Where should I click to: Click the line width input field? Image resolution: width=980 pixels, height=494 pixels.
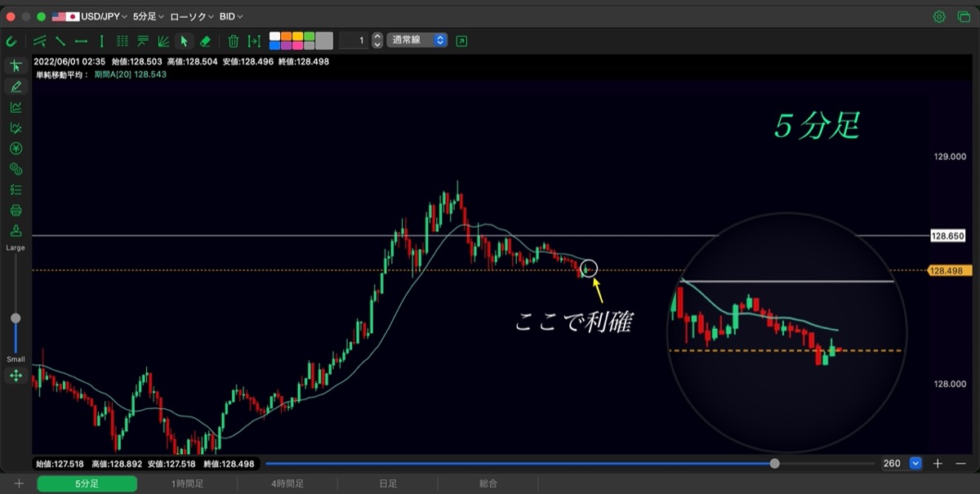coord(354,41)
